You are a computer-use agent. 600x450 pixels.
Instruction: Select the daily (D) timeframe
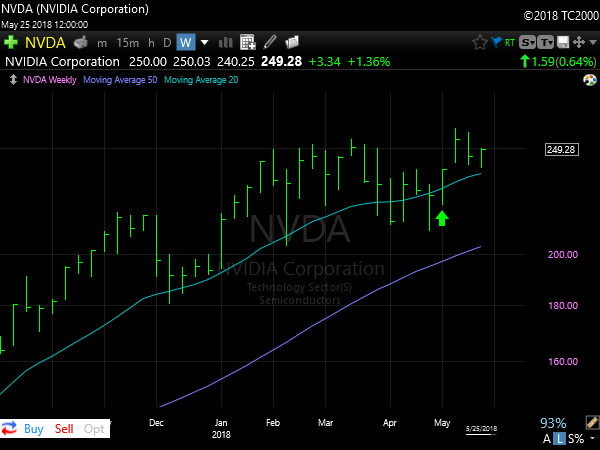coord(167,42)
